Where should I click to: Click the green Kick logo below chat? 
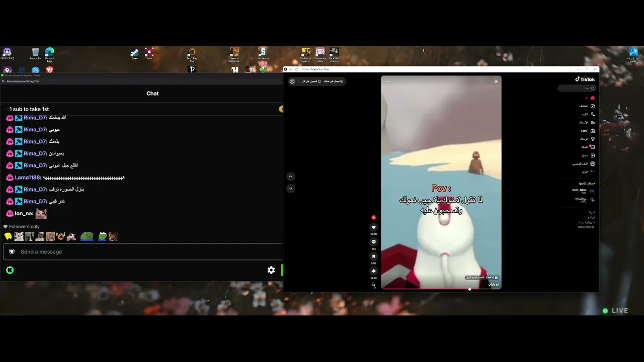tap(10, 270)
